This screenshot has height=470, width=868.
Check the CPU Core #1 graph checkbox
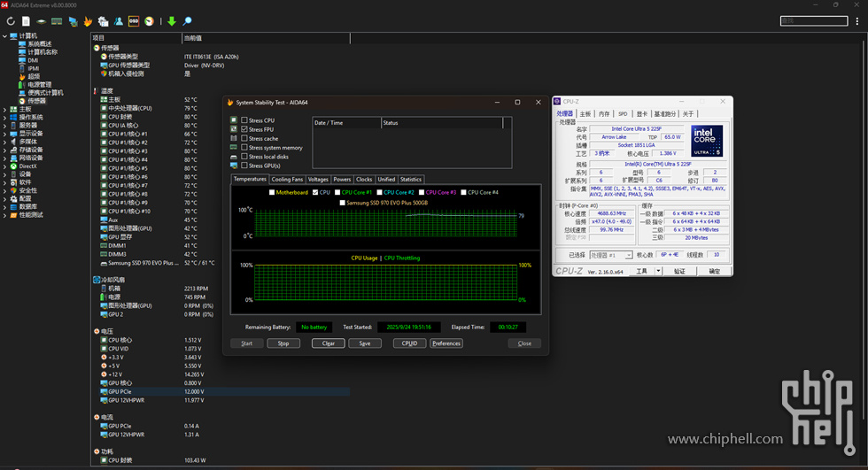pos(337,192)
